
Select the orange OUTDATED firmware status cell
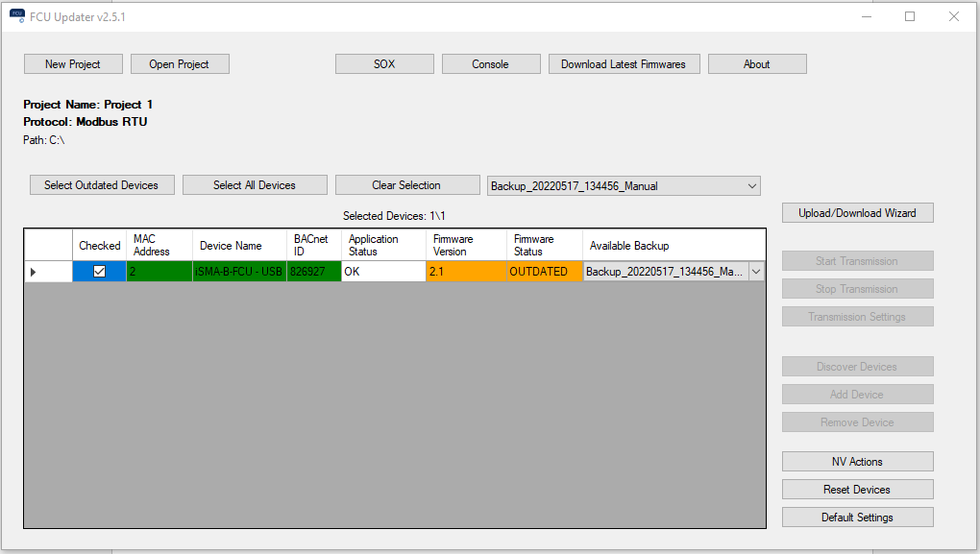[544, 272]
